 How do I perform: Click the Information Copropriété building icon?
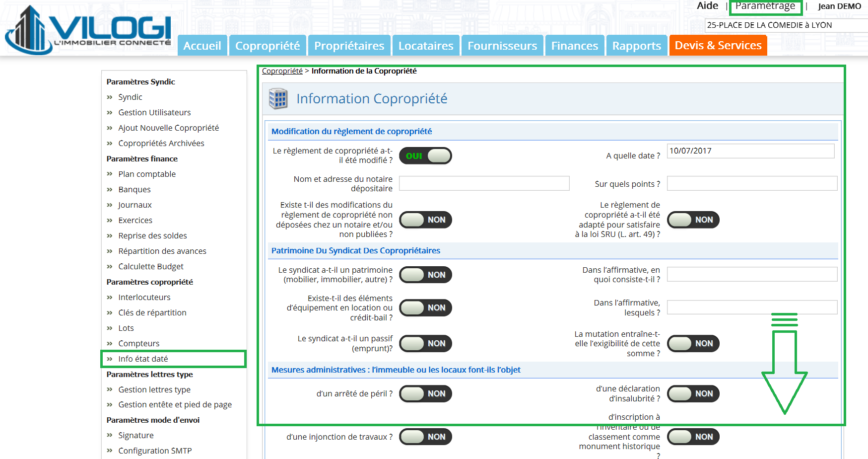(278, 98)
